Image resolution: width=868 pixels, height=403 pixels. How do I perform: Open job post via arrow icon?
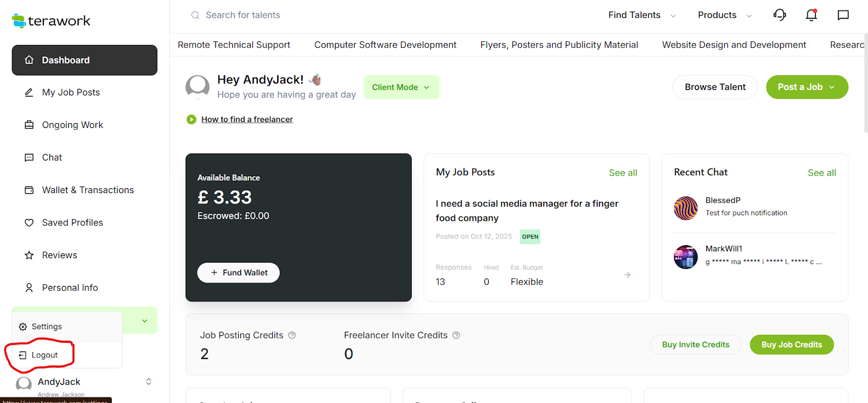pos(627,275)
